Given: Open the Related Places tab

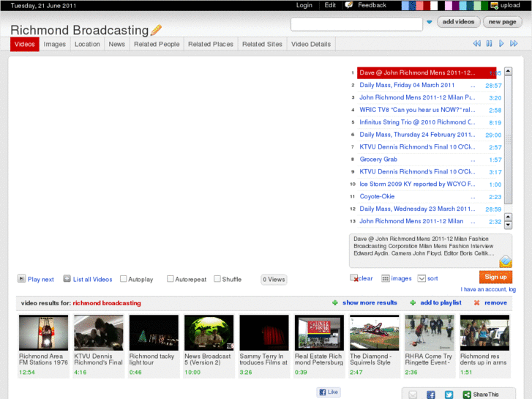Looking at the screenshot, I should coord(211,44).
